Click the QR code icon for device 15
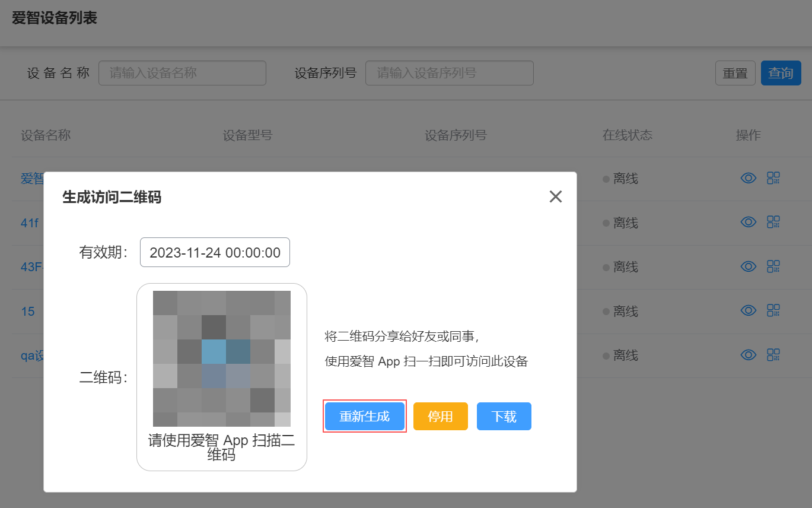 tap(773, 310)
